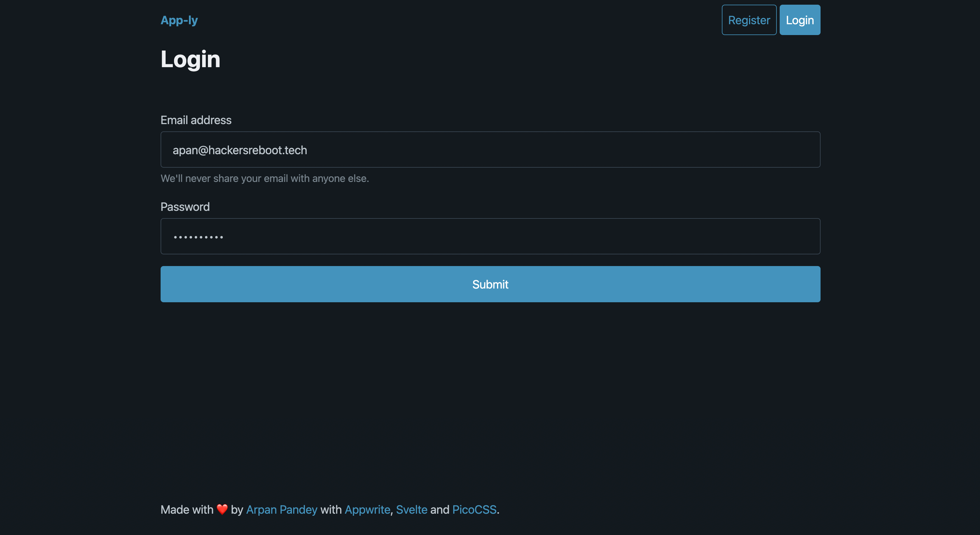This screenshot has width=980, height=535.
Task: Click the large Login page heading
Action: coord(190,59)
